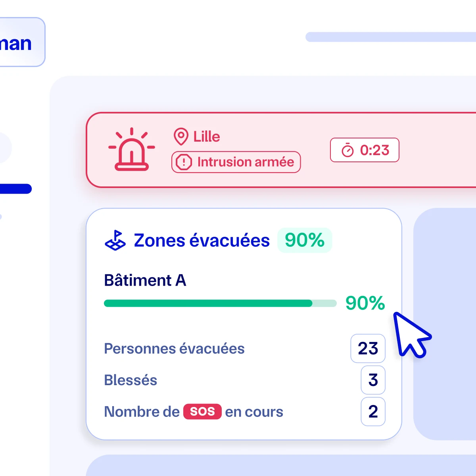
Task: Select the green 90% badge in header
Action: [305, 240]
